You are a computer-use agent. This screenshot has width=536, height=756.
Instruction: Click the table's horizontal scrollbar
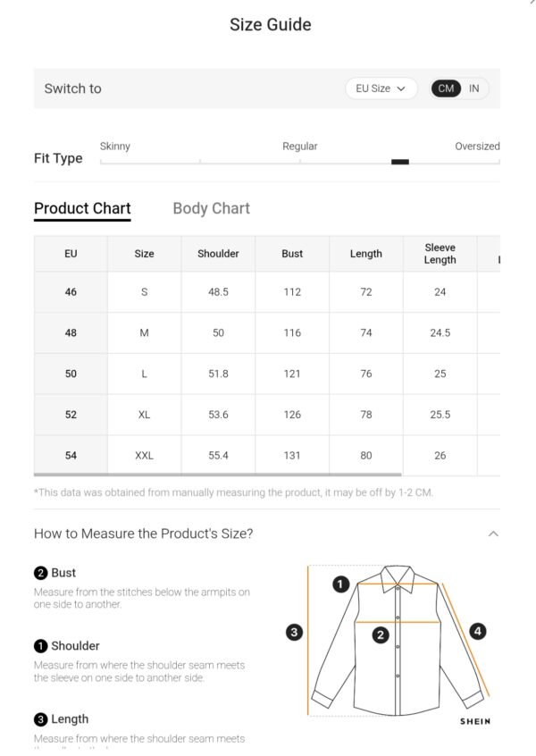click(217, 475)
